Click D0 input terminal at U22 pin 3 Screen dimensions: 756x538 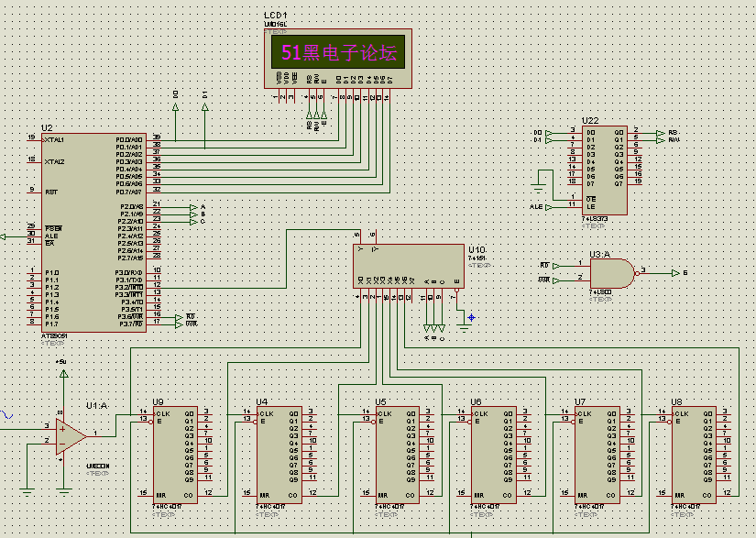549,133
